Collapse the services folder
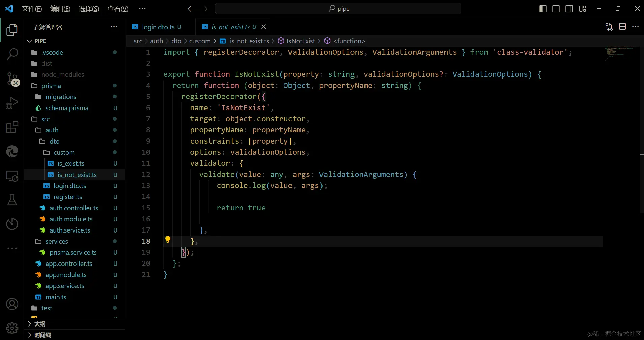644x340 pixels. (75, 241)
